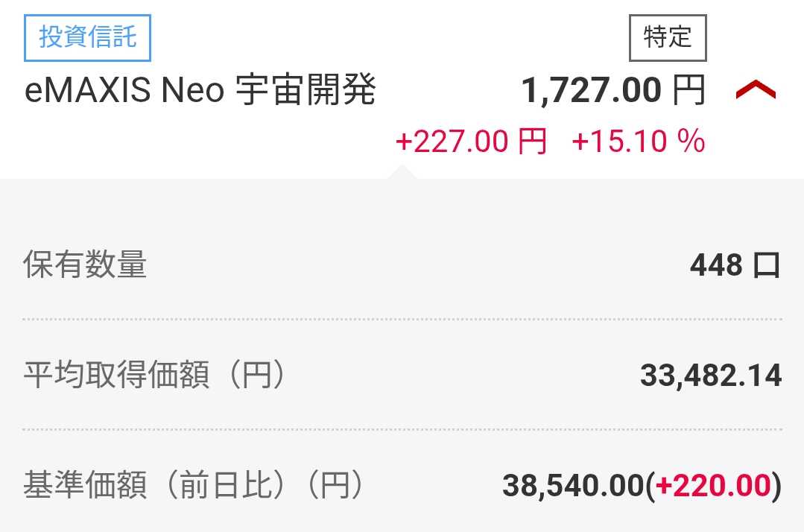
Task: Collapse the fund details with red chevron
Action: pyautogui.click(x=755, y=92)
